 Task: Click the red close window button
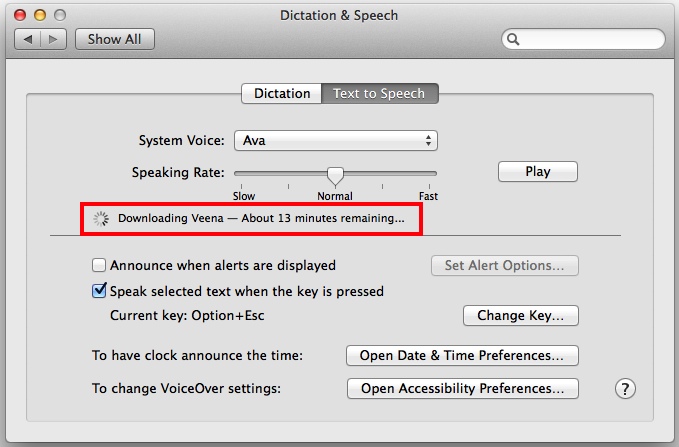(x=20, y=15)
